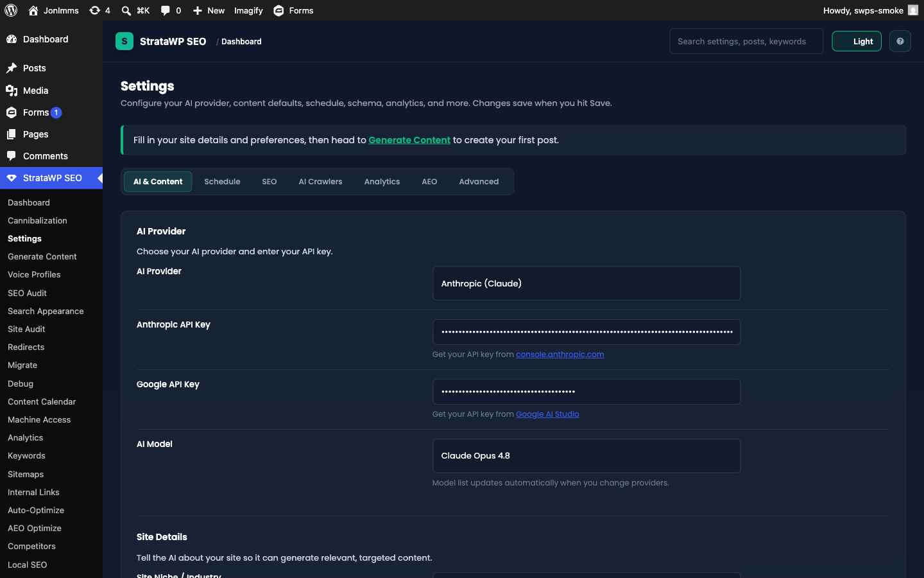Open the Analytics settings tab
This screenshot has height=578, width=924.
click(x=382, y=182)
